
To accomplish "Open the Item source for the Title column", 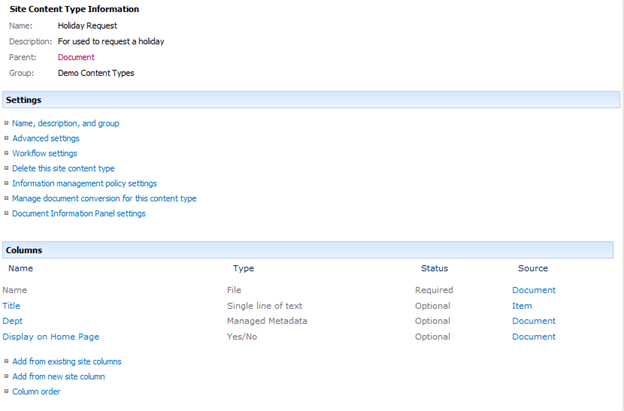I will coord(522,306).
